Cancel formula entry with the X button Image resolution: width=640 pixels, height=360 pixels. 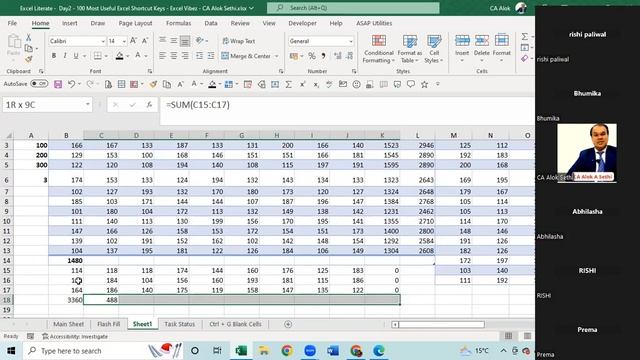116,105
